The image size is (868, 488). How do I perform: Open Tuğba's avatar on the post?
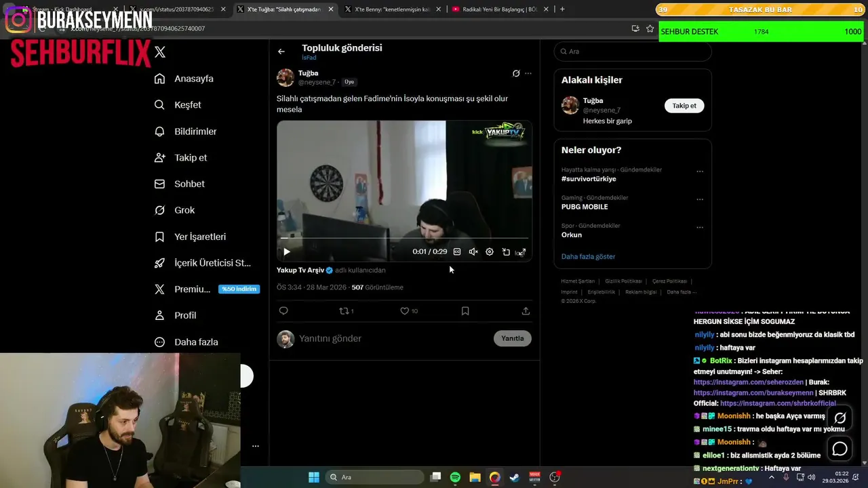285,77
